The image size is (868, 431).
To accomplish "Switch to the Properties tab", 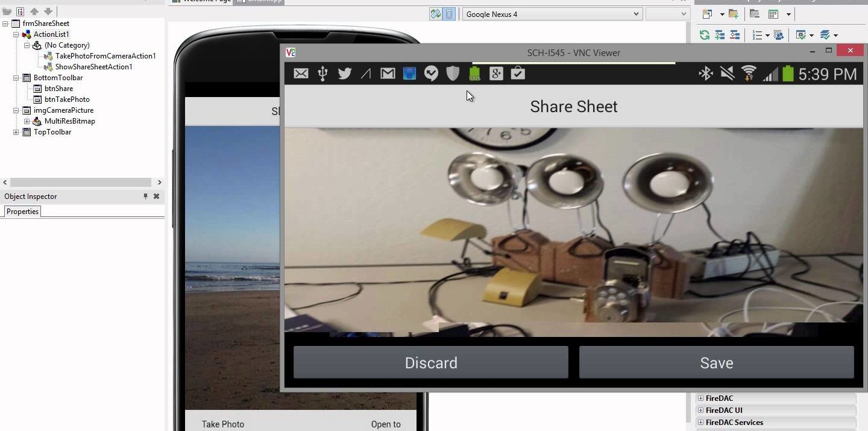I will [22, 212].
